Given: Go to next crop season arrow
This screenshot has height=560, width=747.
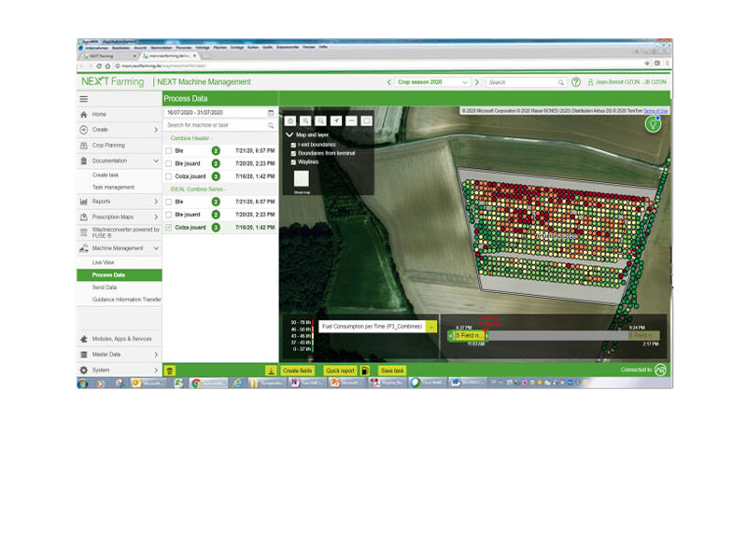Looking at the screenshot, I should point(476,82).
